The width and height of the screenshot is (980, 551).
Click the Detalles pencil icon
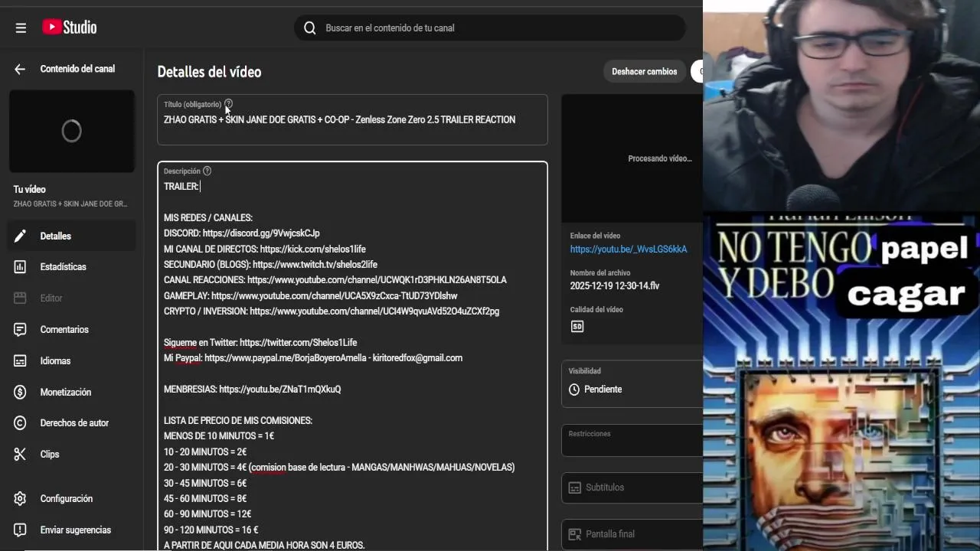pyautogui.click(x=21, y=236)
